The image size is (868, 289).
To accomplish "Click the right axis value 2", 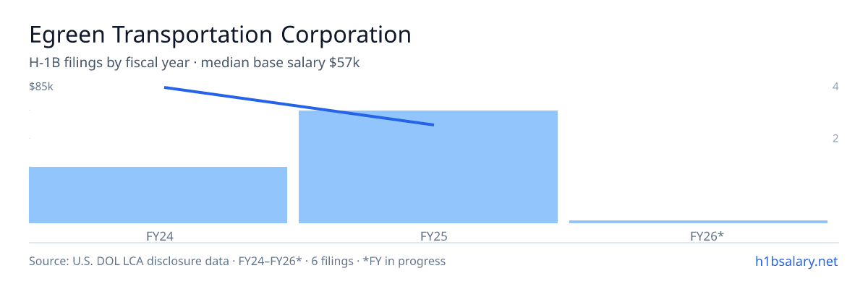I will coord(835,139).
